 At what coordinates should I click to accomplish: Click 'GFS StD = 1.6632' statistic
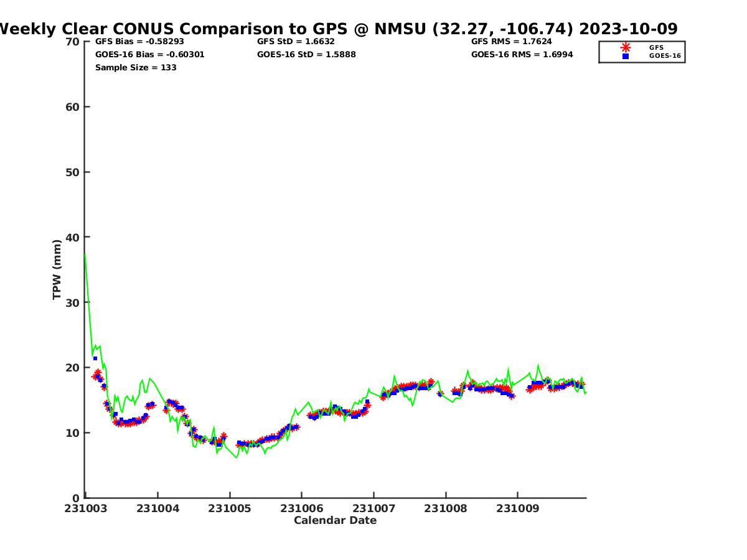[296, 42]
